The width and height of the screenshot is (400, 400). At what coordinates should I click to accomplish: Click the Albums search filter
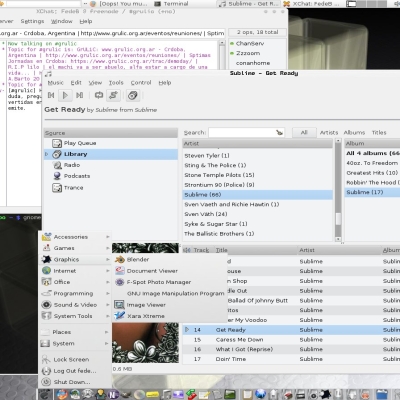(x=354, y=133)
